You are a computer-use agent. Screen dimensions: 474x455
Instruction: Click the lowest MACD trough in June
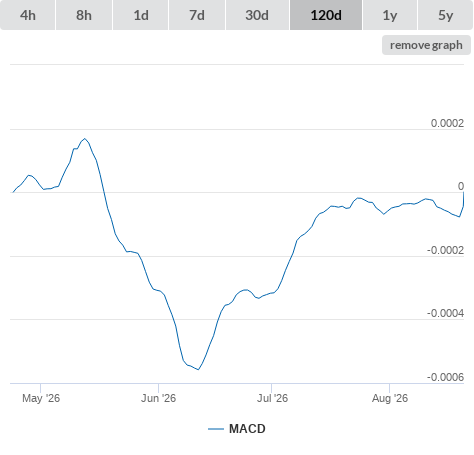(198, 369)
